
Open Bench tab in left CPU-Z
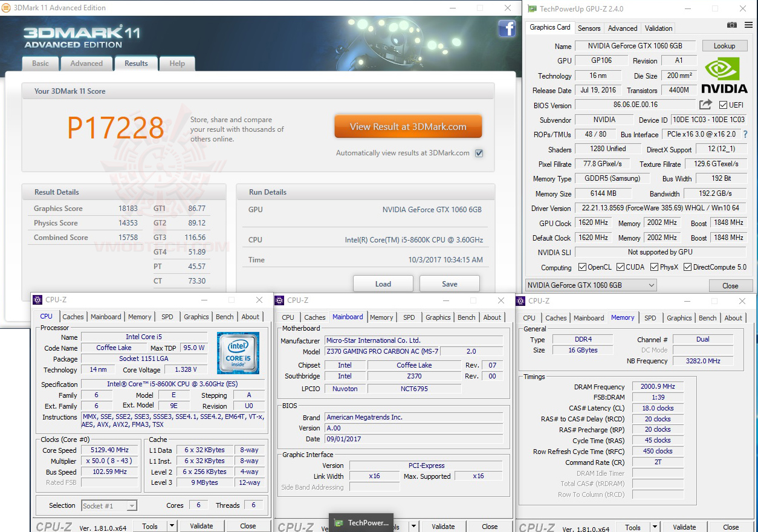[x=225, y=317]
